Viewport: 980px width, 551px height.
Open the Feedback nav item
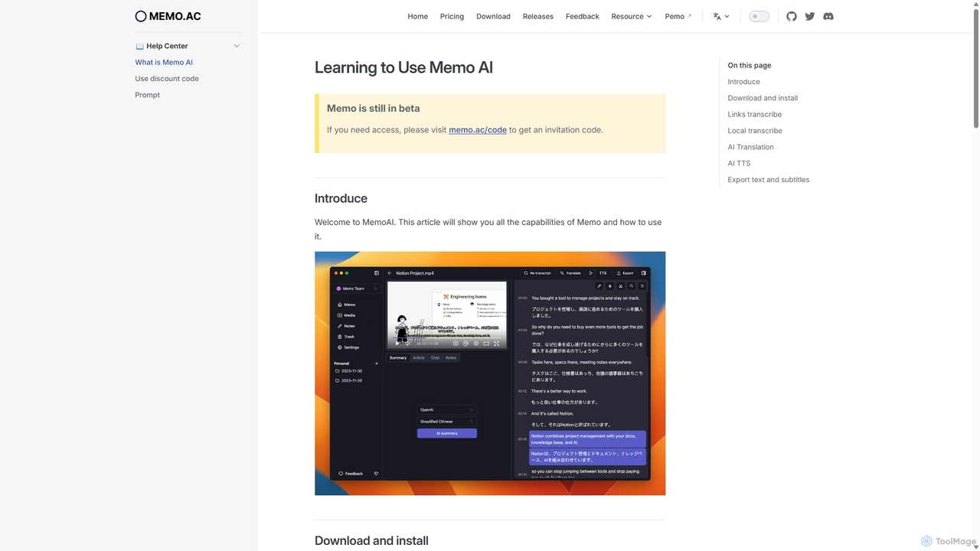coord(583,16)
